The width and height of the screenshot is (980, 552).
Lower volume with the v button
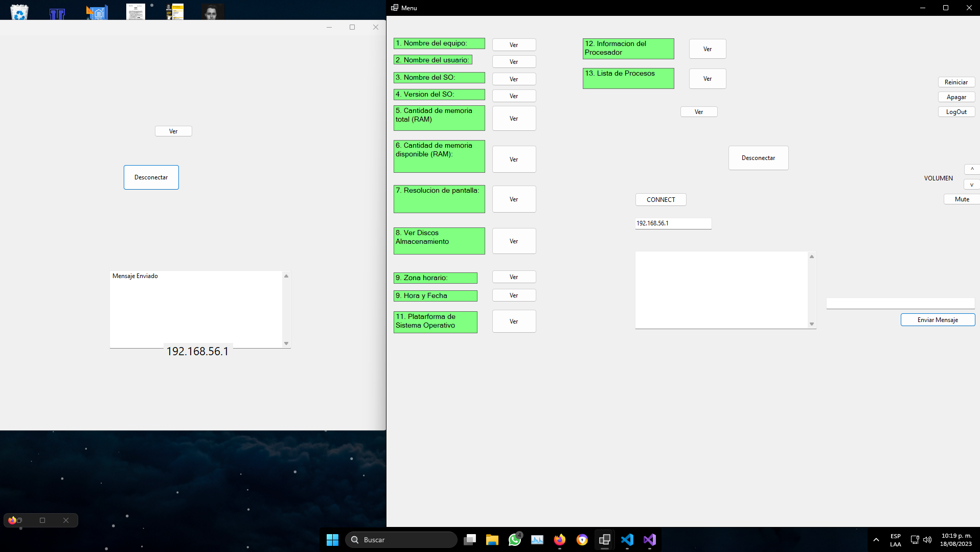pyautogui.click(x=972, y=185)
